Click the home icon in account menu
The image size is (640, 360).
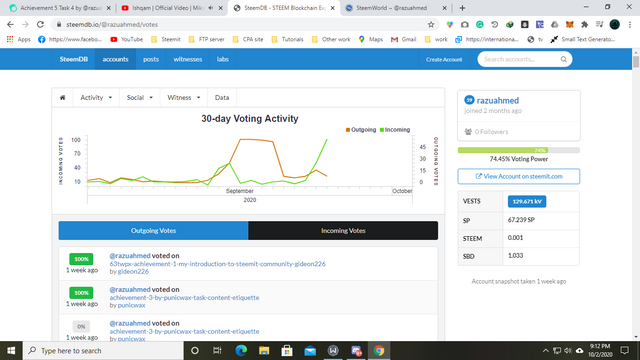62,98
